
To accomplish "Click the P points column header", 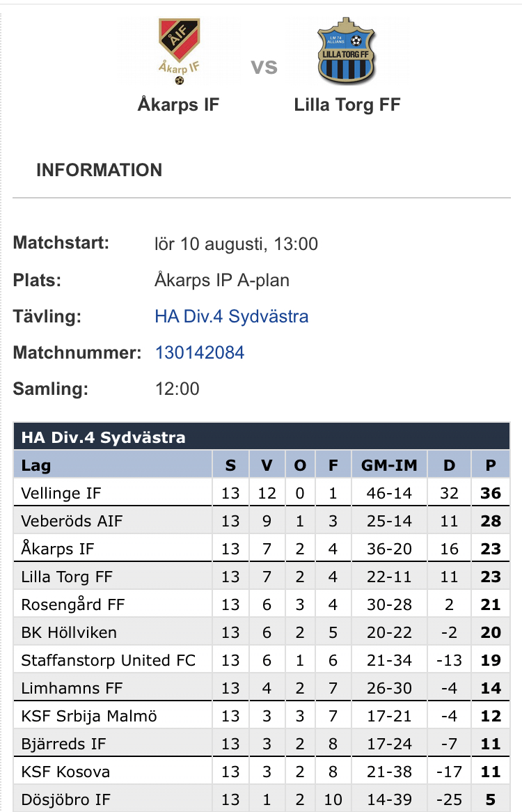I will click(x=491, y=465).
